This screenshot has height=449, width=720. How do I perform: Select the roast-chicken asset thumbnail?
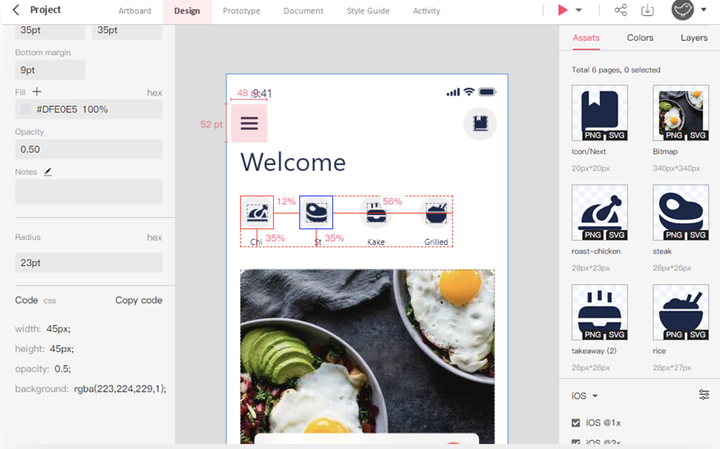click(x=600, y=213)
